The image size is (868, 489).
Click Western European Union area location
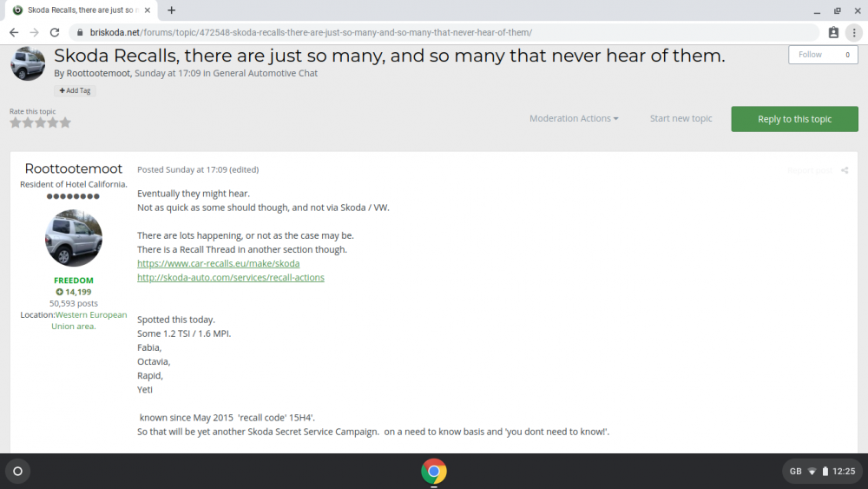click(x=90, y=320)
